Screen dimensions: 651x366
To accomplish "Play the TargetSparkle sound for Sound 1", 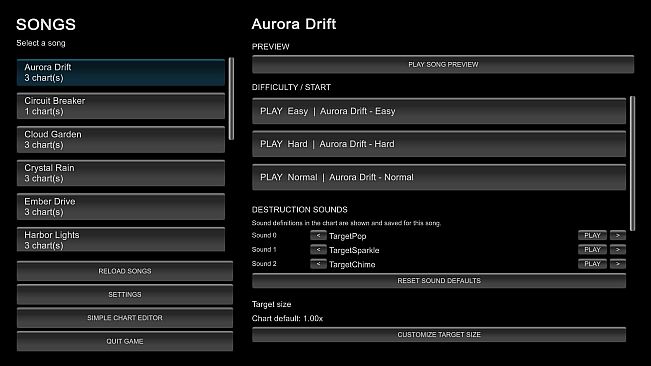I will coord(592,249).
